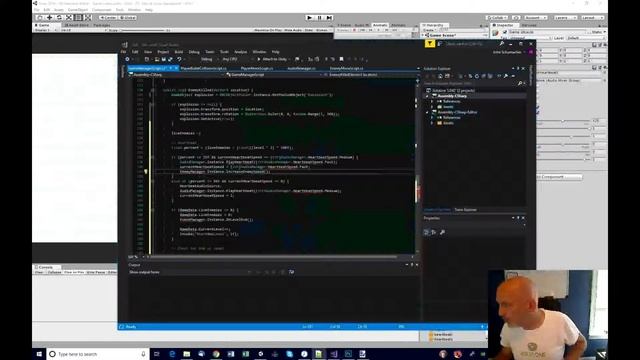The width and height of the screenshot is (640, 360).
Task: Toggle Global handle rotation in Unity
Action: click(128, 18)
